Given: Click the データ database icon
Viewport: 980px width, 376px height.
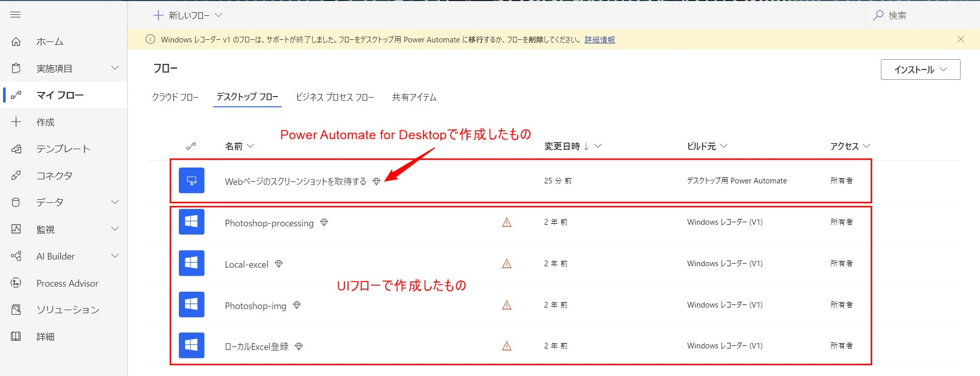Looking at the screenshot, I should tap(16, 202).
